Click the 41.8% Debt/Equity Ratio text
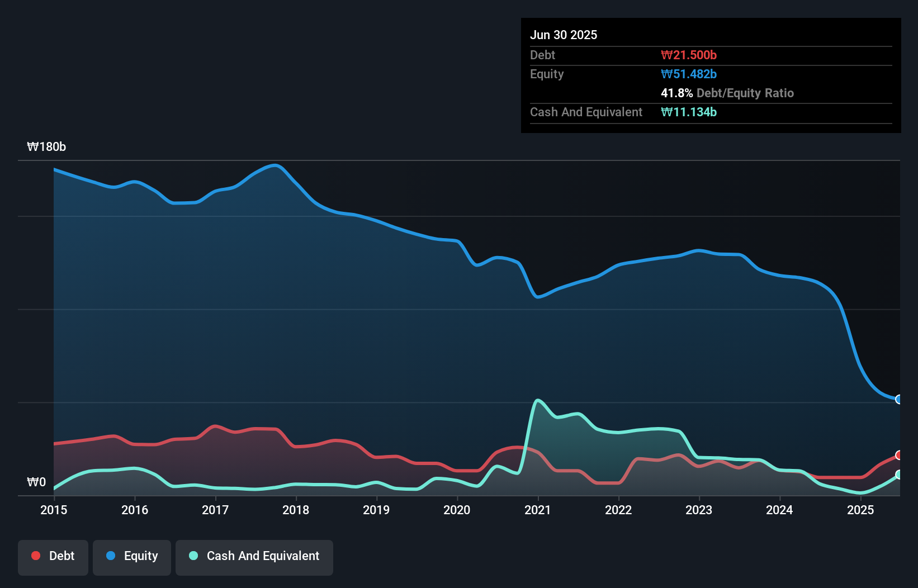Image resolution: width=918 pixels, height=588 pixels. 727,93
